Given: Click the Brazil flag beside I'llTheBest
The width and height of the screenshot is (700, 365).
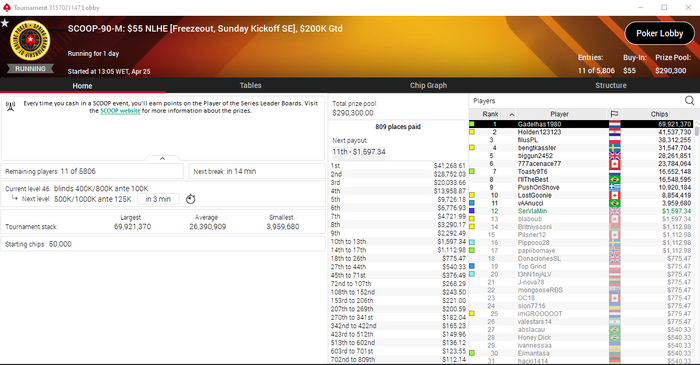Looking at the screenshot, I should pyautogui.click(x=615, y=180).
